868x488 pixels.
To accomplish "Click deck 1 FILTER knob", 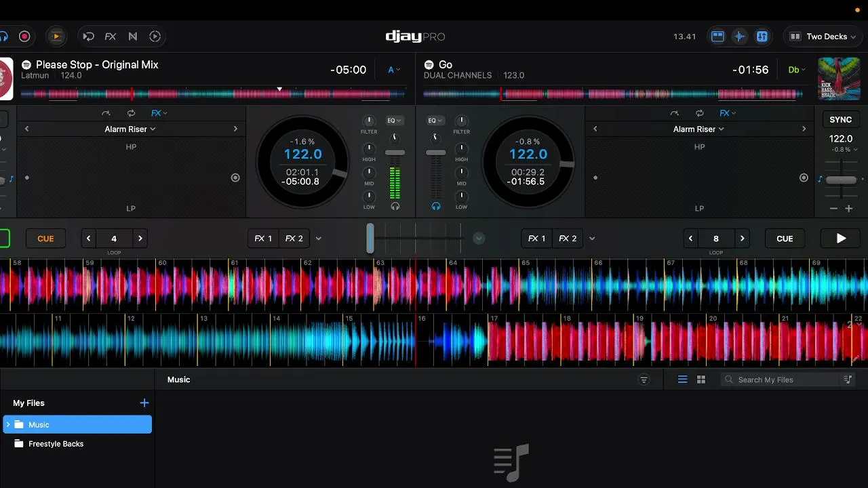I will (x=369, y=121).
